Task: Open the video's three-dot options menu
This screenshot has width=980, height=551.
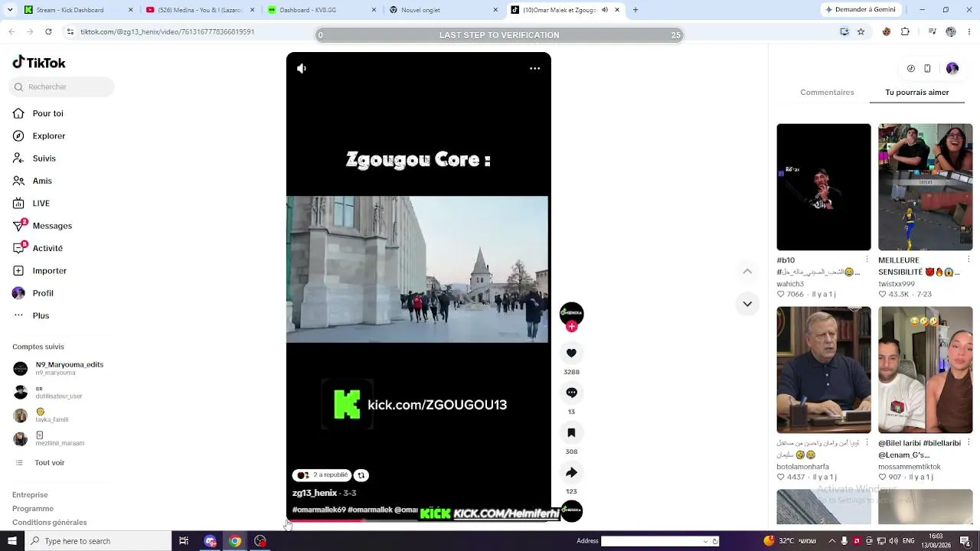Action: pos(535,68)
